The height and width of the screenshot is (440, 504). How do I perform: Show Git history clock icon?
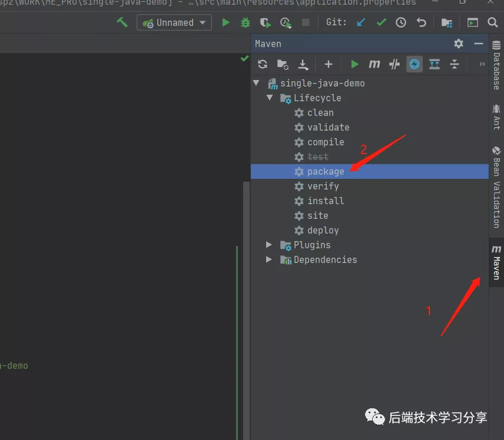click(x=401, y=22)
